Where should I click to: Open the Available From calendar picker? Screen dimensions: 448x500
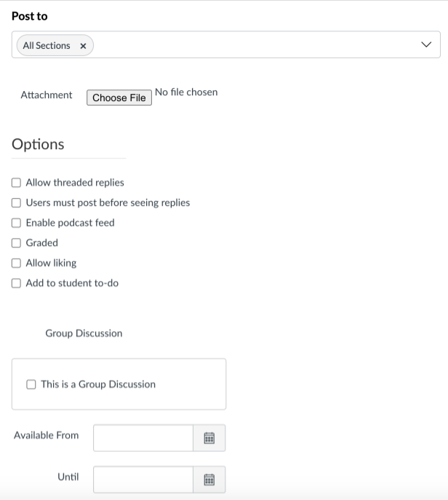pyautogui.click(x=209, y=438)
